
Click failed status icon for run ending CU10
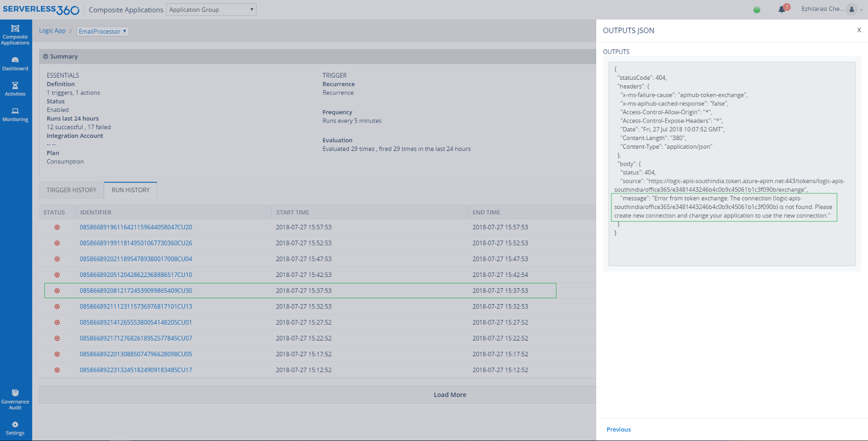(x=57, y=275)
